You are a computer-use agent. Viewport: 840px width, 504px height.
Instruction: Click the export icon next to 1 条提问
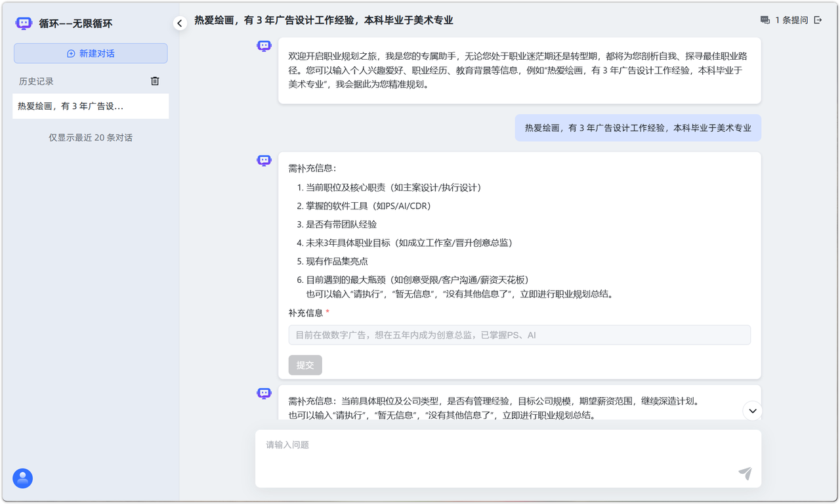point(818,20)
